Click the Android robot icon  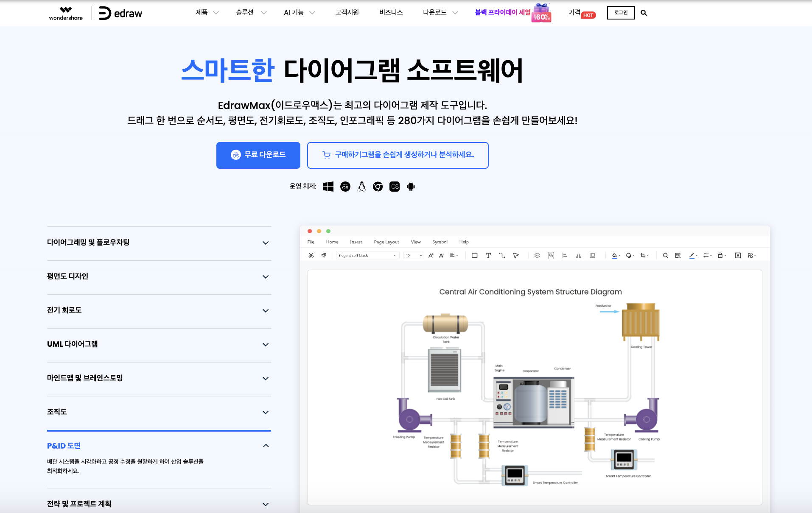411,187
